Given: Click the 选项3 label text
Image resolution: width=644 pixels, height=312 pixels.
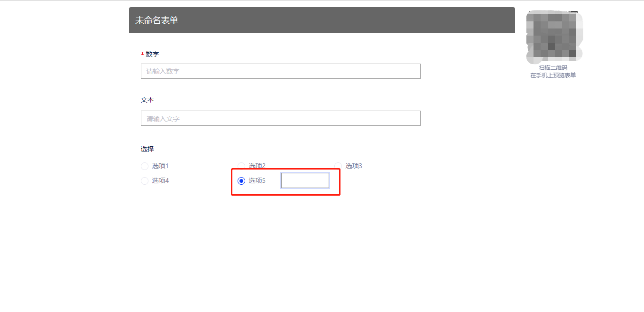Looking at the screenshot, I should (x=354, y=166).
